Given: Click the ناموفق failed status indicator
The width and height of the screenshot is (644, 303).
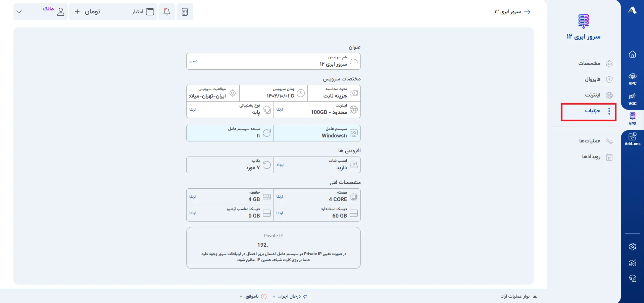Looking at the screenshot, I should (x=253, y=297).
